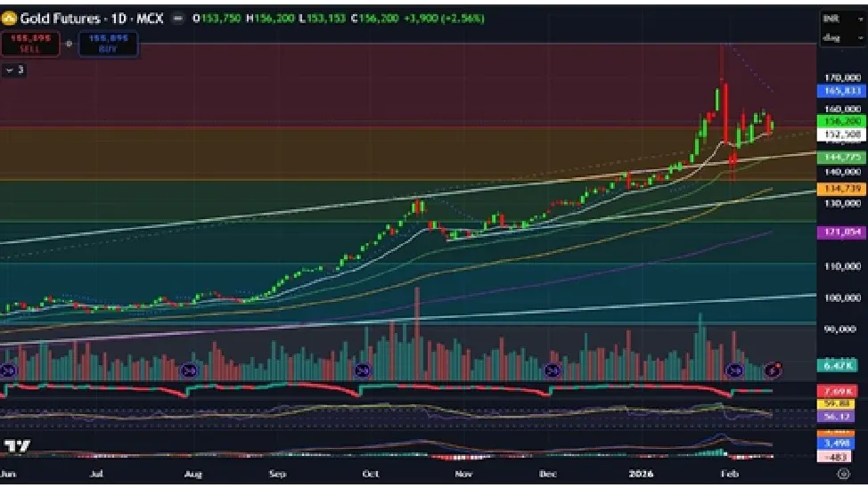Click the blue BUY price button
Image resolution: width=868 pixels, height=488 pixels.
(108, 43)
